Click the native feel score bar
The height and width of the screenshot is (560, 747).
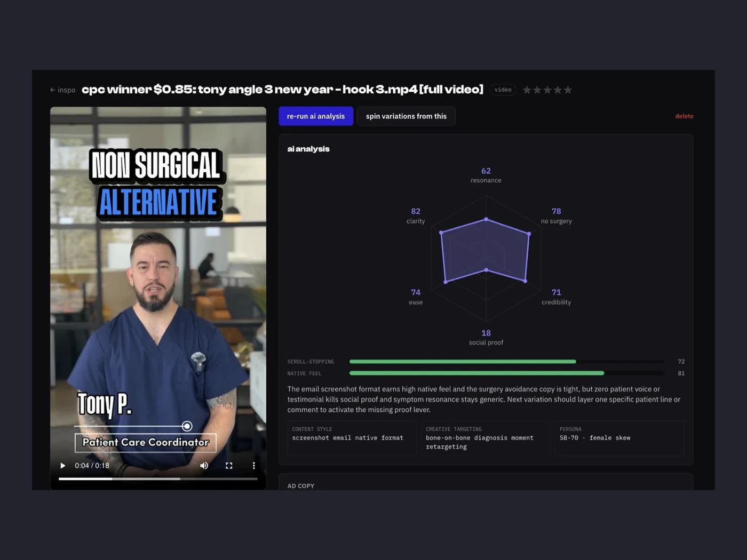coord(507,373)
